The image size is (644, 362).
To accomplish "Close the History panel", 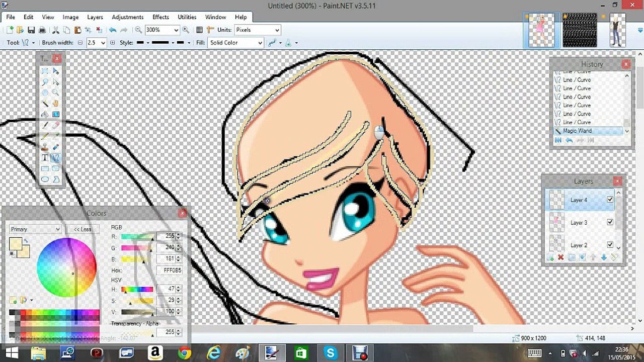I will tap(626, 64).
